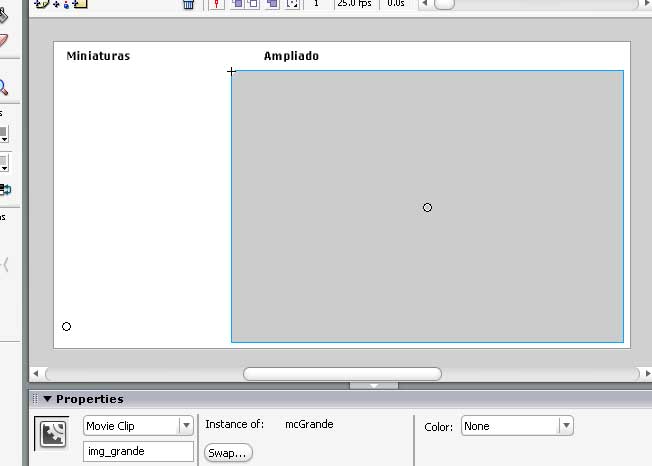Click the img_grande instance name field

click(x=137, y=452)
